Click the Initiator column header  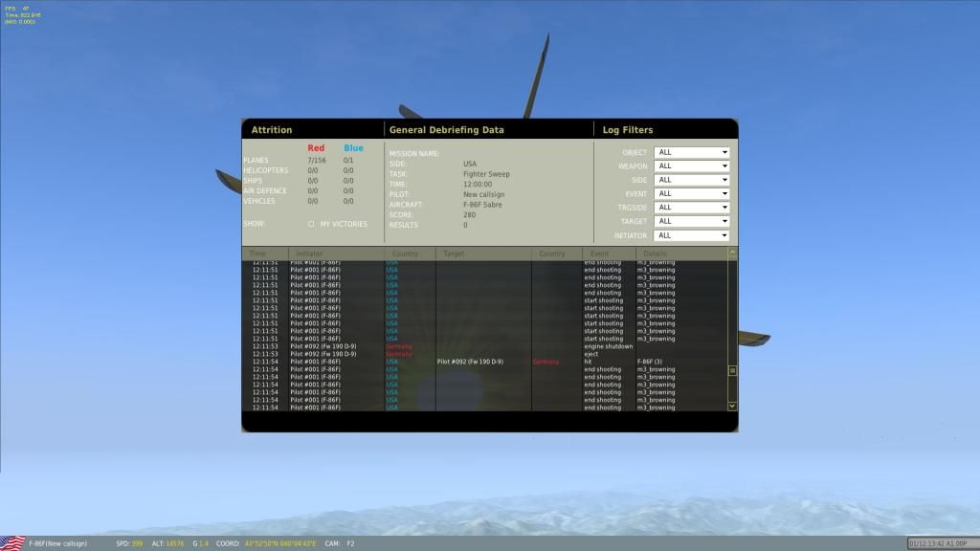pyautogui.click(x=310, y=253)
